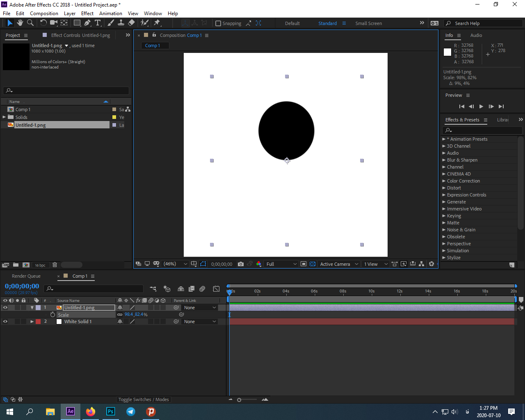This screenshot has width=525, height=420.
Task: Enable the Snapping checkbox
Action: click(x=218, y=23)
